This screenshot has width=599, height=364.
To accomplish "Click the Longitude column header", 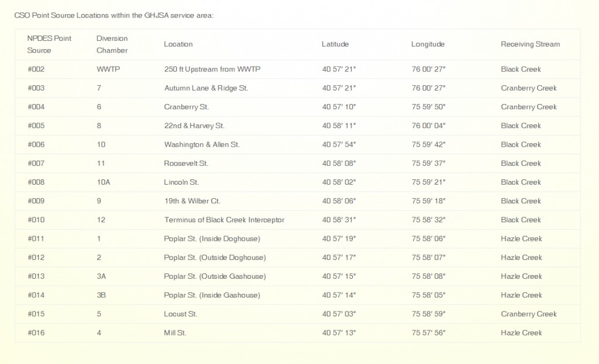I will (x=428, y=44).
